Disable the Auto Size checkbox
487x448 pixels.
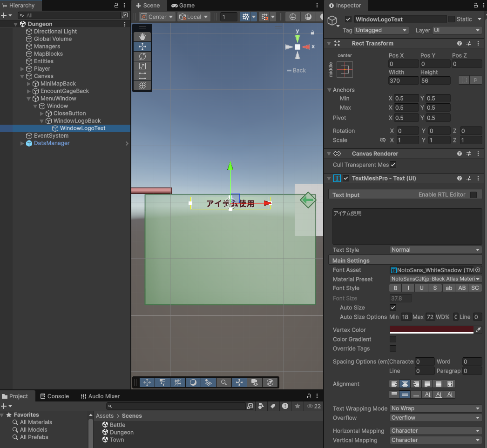click(x=393, y=308)
